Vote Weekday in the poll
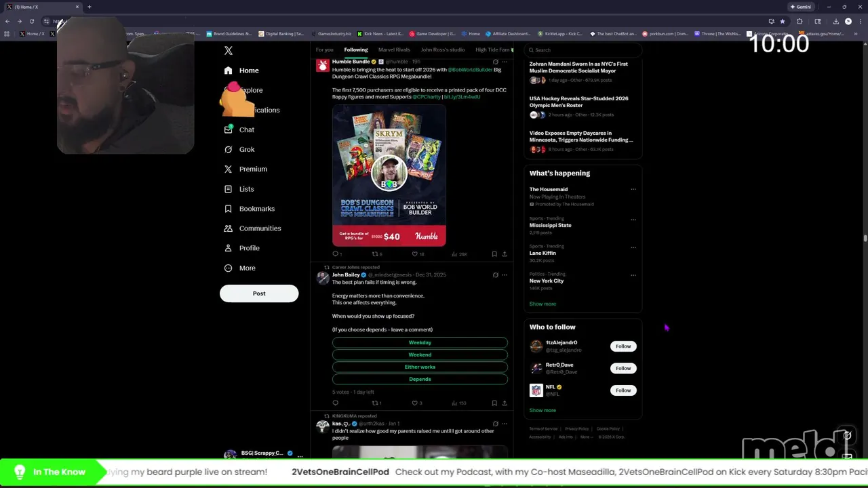The width and height of the screenshot is (868, 488). click(420, 342)
